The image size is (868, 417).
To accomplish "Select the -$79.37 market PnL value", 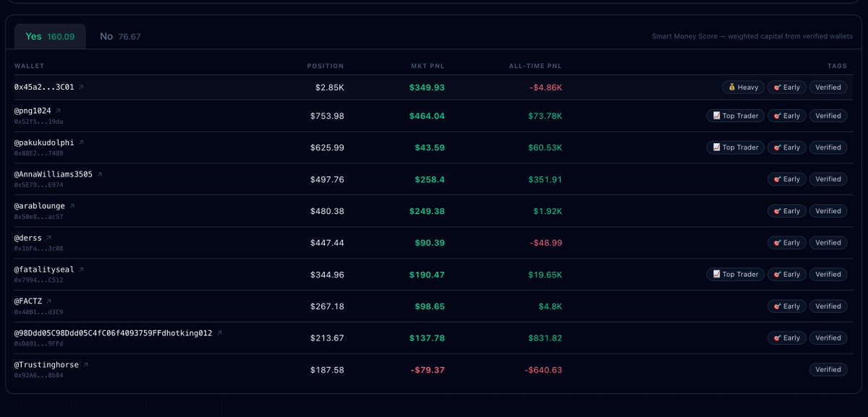I will pos(427,369).
